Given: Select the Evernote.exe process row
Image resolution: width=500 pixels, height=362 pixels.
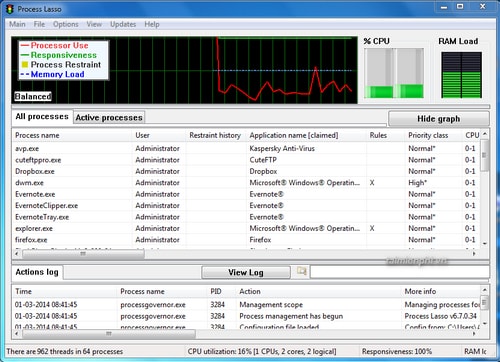Looking at the screenshot, I should point(247,194).
